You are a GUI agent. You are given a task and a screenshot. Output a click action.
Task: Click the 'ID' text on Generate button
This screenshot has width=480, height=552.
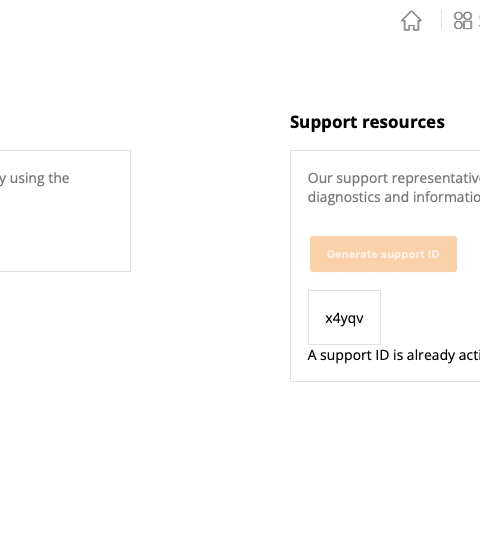click(434, 254)
